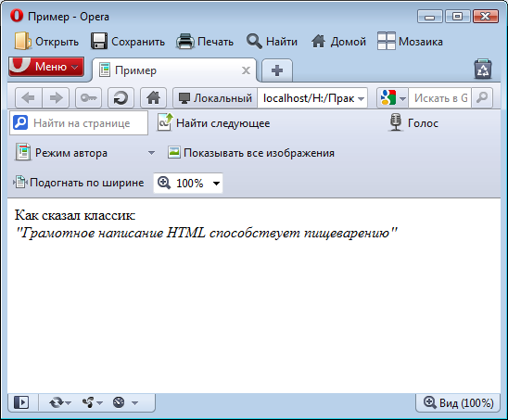Click the Открыть folder toolbar button
508x420 pixels.
(46, 42)
